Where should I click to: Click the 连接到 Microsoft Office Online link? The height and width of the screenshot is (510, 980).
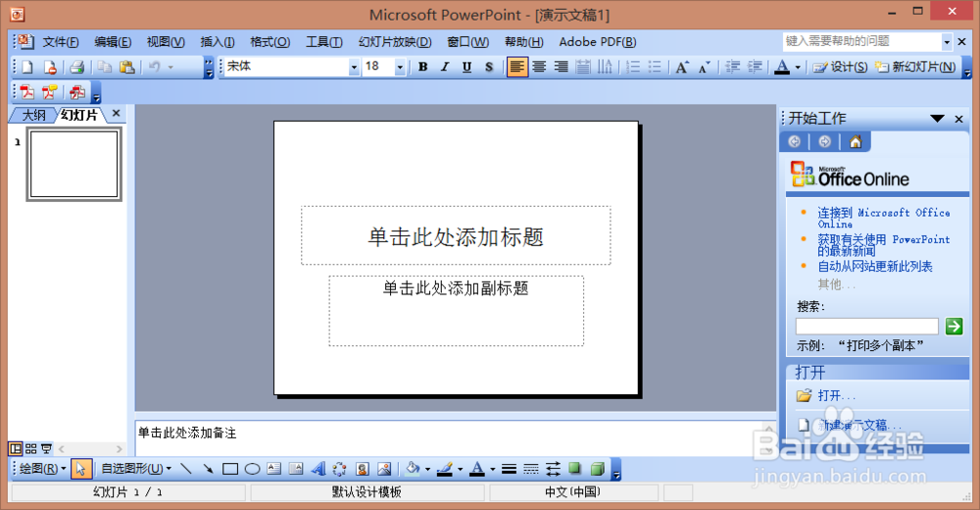[884, 218]
